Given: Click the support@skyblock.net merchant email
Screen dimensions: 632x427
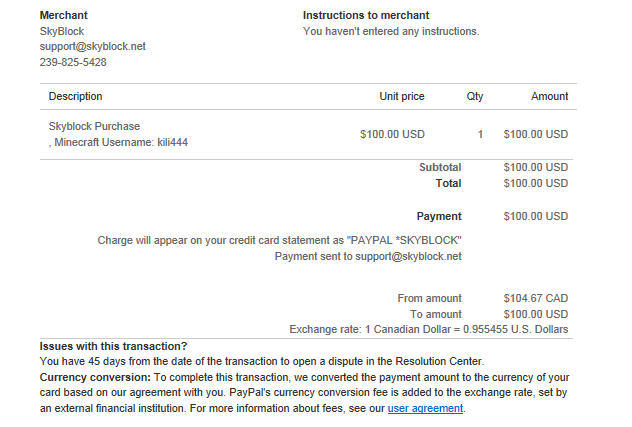Looking at the screenshot, I should click(92, 46).
